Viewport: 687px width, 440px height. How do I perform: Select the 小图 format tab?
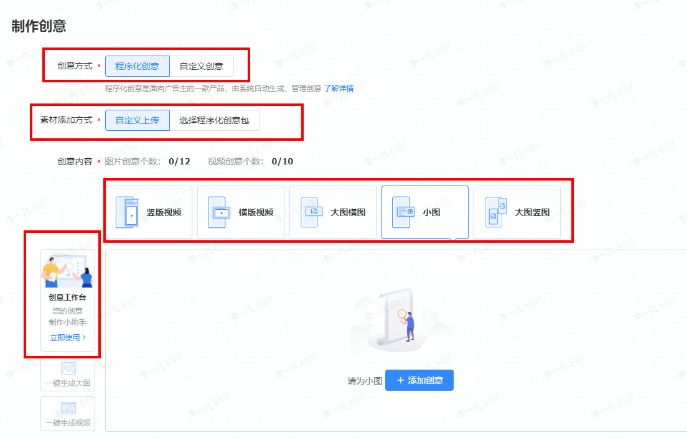click(425, 212)
